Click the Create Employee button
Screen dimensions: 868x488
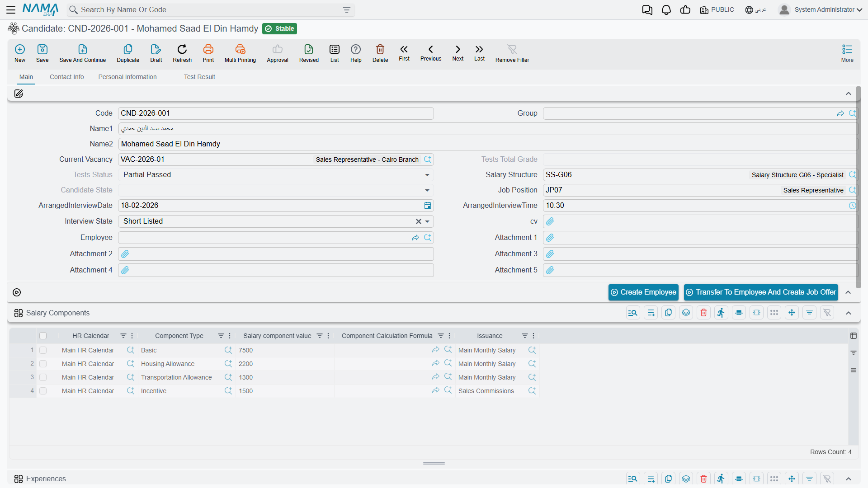point(643,292)
